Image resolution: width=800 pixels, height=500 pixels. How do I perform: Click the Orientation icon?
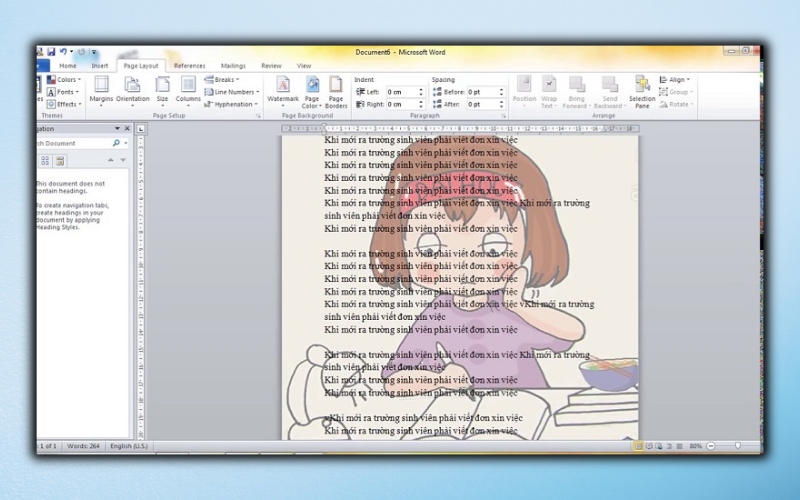[132, 85]
